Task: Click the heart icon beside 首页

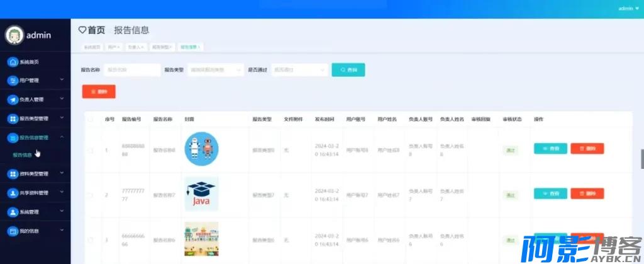Action: (82, 30)
